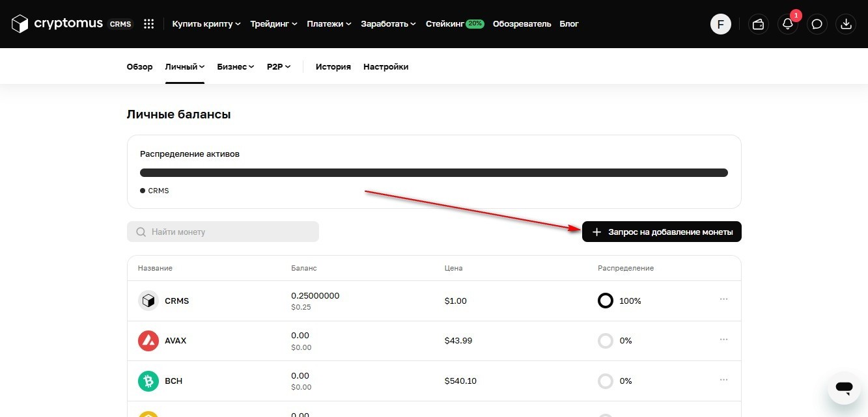Click the BCH distribution ring icon
The image size is (868, 417).
pos(606,381)
